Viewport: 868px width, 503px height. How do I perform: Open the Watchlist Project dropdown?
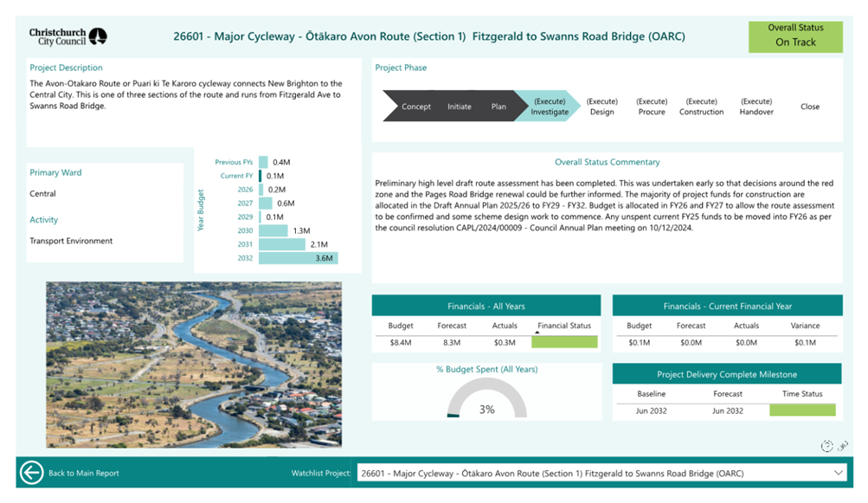[839, 473]
